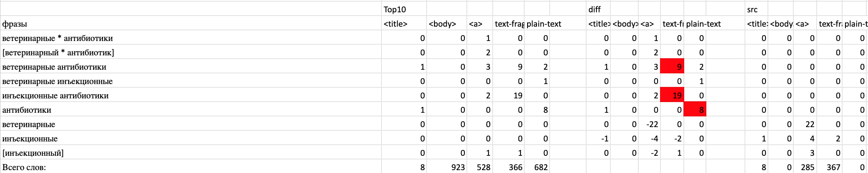Select the cell with value -22
The height and width of the screenshot is (173, 868).
point(649,124)
